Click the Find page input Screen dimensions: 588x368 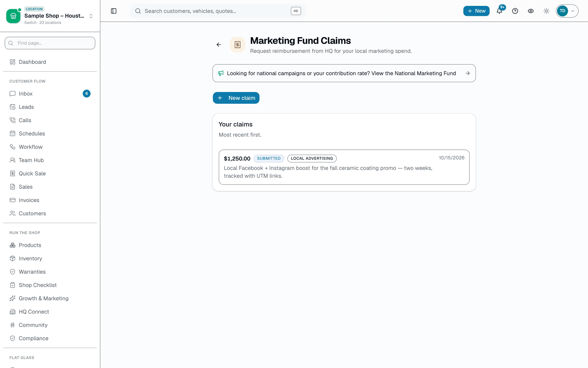click(50, 43)
